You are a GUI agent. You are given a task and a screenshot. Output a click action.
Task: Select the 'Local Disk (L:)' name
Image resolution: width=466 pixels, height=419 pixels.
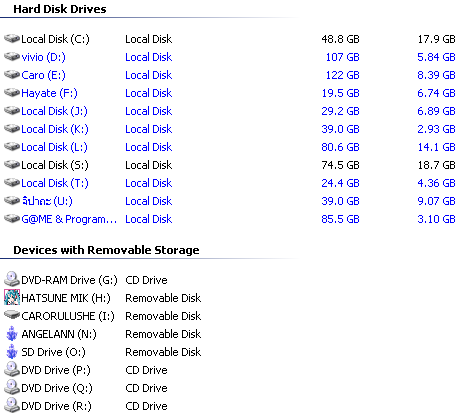point(54,147)
